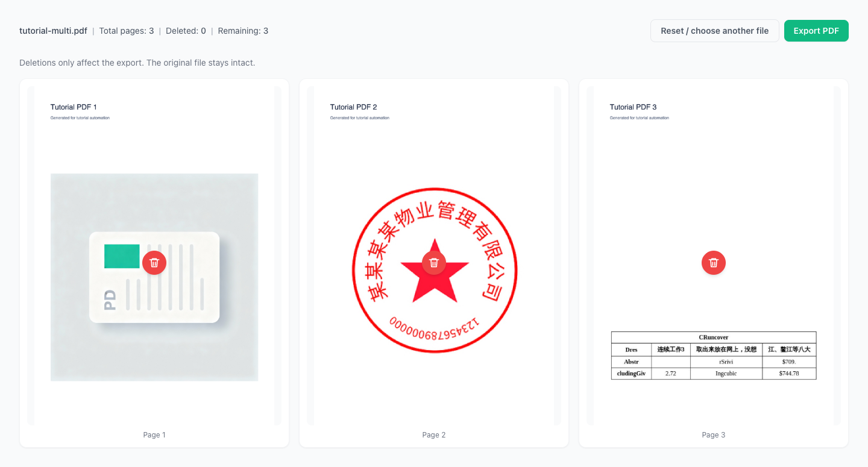Select the Page 1 thumbnail card

[154, 151]
